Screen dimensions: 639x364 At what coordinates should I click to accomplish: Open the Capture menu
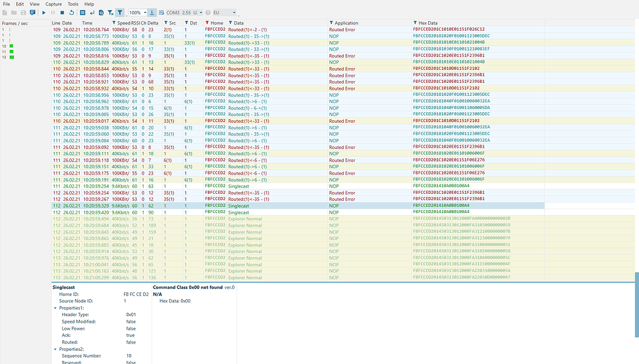(x=52, y=4)
